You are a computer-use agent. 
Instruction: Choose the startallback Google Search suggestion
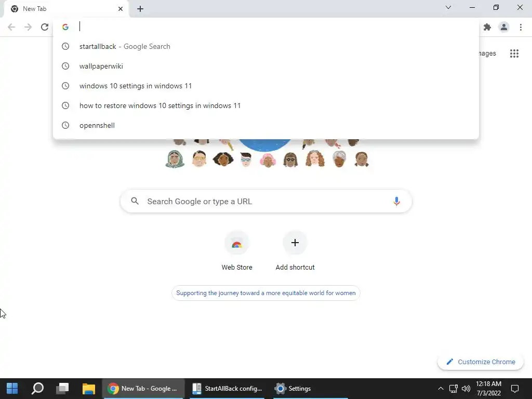coord(265,46)
